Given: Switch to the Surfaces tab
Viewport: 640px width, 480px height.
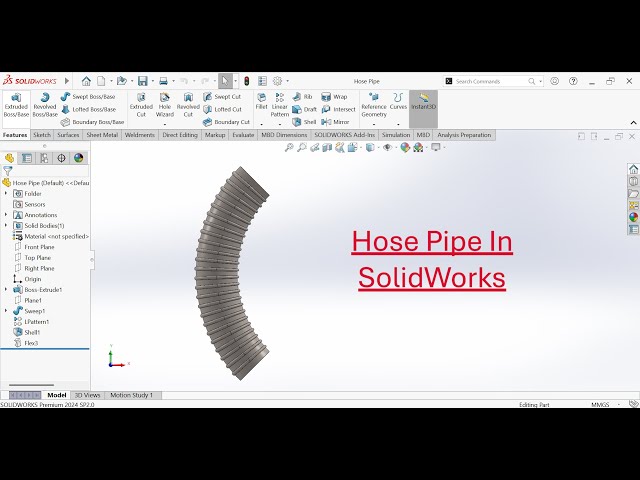Looking at the screenshot, I should point(68,135).
